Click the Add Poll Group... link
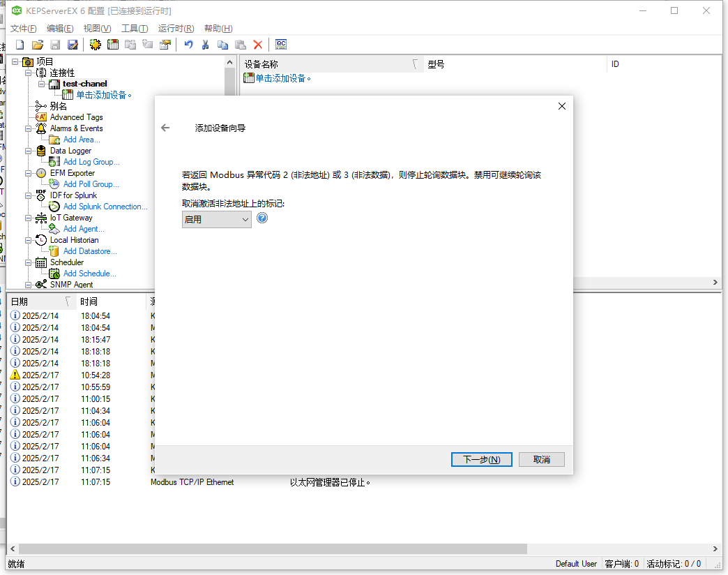The height and width of the screenshot is (575, 728). pyautogui.click(x=91, y=184)
